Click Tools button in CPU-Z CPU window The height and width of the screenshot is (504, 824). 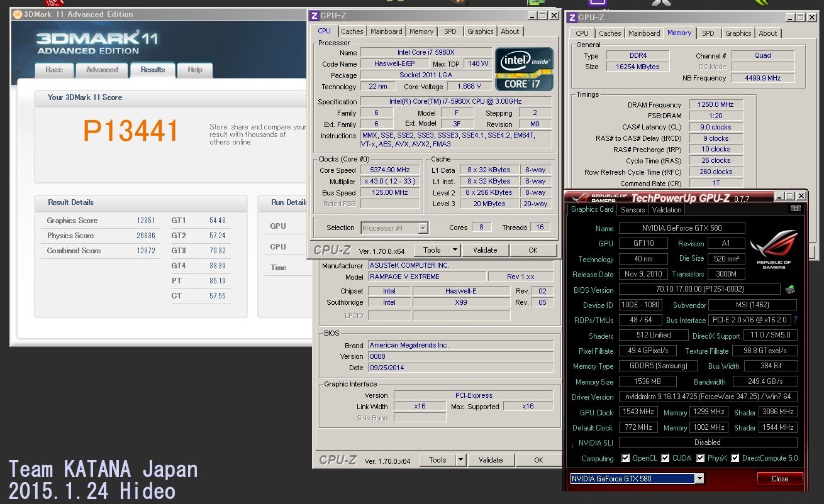432,250
